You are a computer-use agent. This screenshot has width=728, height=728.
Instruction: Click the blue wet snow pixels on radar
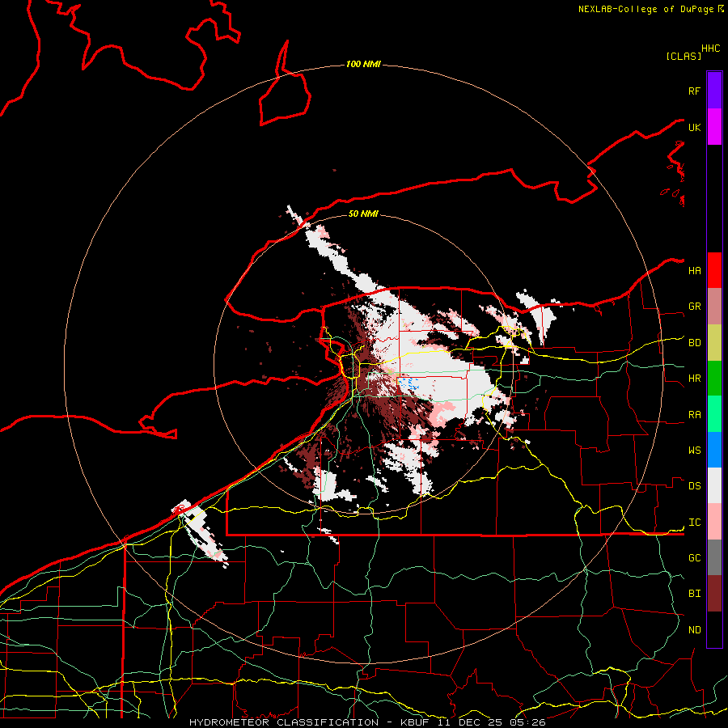tap(409, 383)
